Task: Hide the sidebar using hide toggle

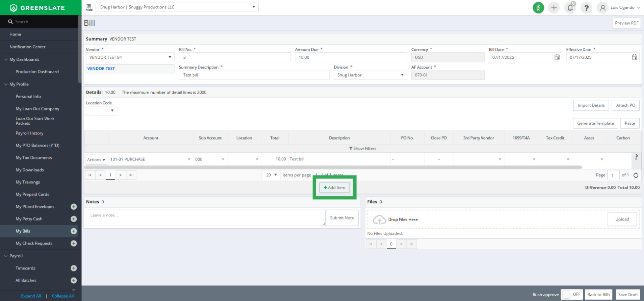Action: (89, 7)
